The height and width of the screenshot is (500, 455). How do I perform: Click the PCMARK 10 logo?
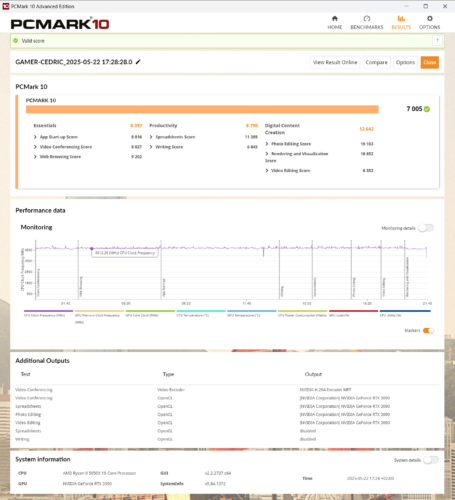tap(60, 24)
